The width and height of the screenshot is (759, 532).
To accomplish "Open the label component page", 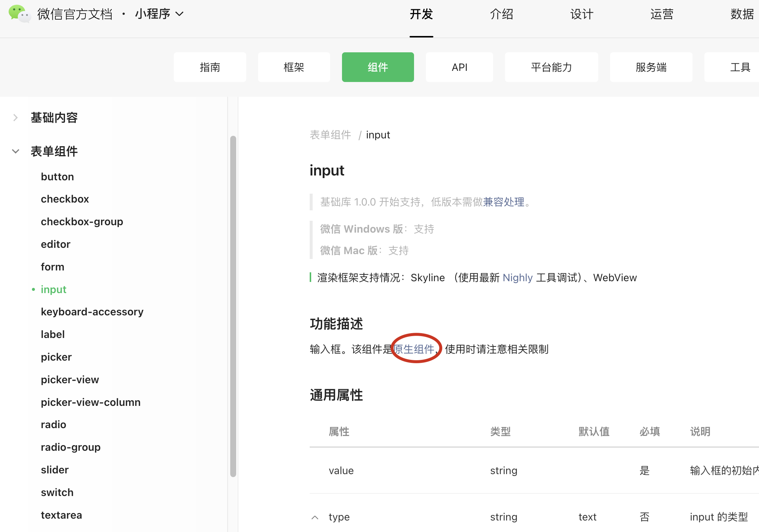I will (53, 335).
